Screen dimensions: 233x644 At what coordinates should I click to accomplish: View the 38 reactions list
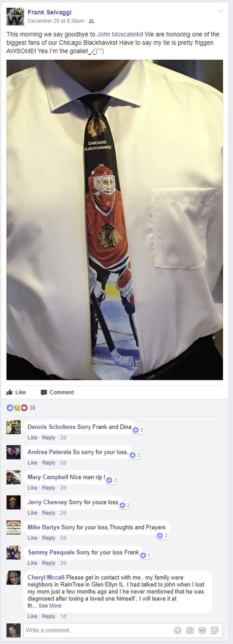21,408
